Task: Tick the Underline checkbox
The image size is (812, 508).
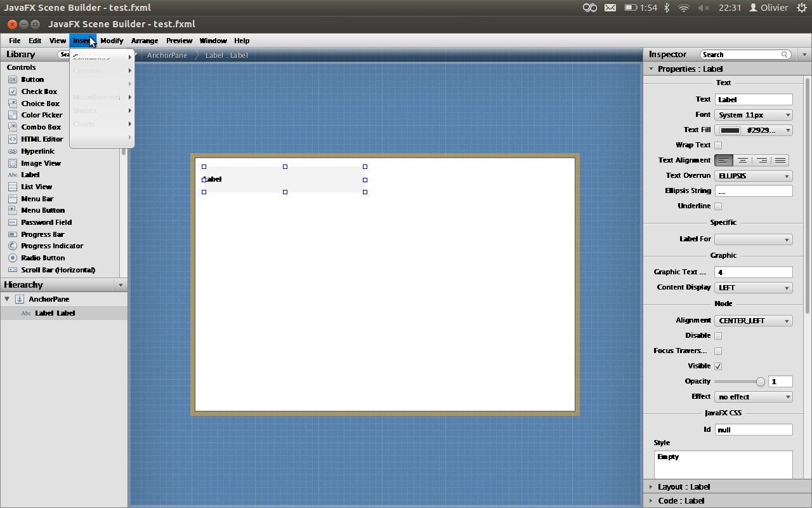Action: coord(718,206)
